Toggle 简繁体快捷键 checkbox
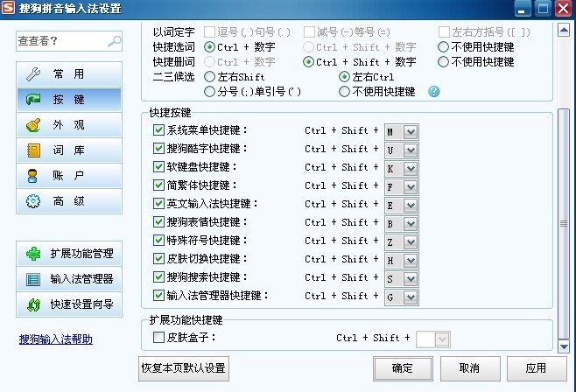This screenshot has height=392, width=576. point(158,185)
